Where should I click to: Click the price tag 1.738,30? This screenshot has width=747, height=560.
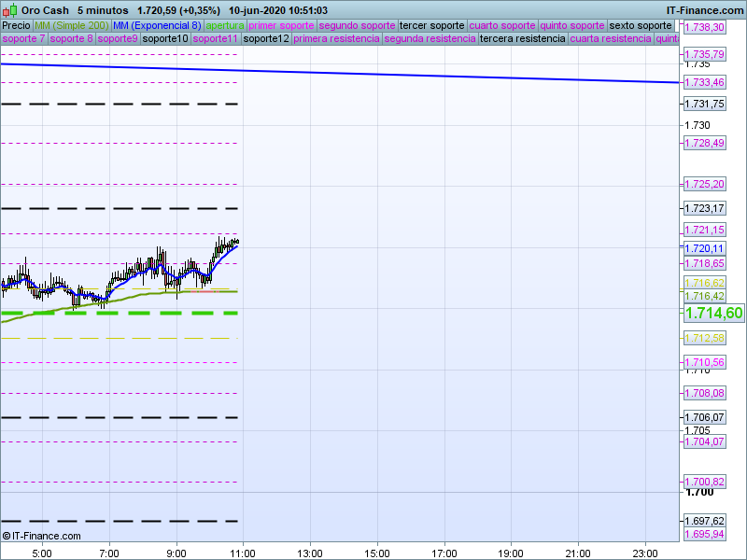705,27
